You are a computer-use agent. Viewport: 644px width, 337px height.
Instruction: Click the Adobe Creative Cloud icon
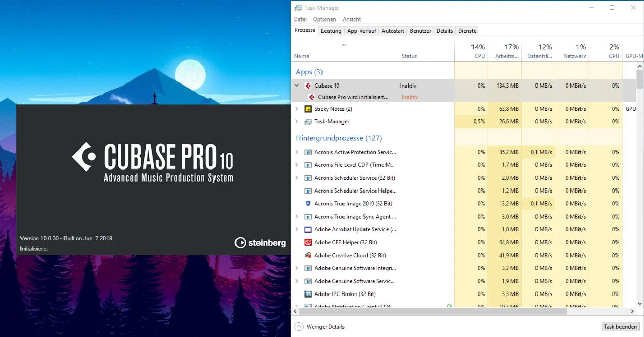point(308,255)
